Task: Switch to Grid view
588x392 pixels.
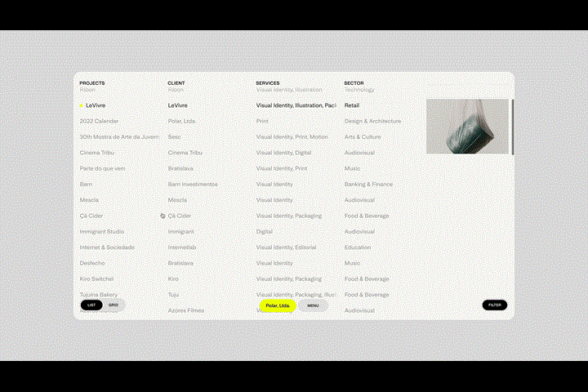Action: pos(114,305)
